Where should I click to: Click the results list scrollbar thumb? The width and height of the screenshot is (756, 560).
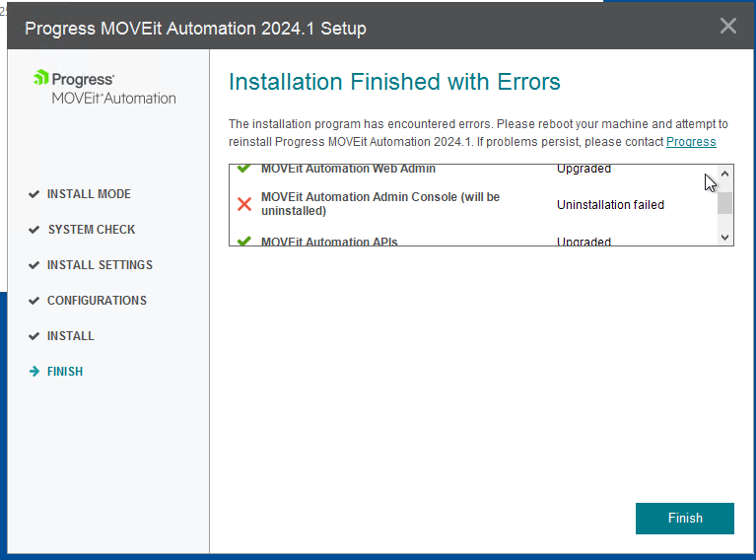[x=724, y=202]
